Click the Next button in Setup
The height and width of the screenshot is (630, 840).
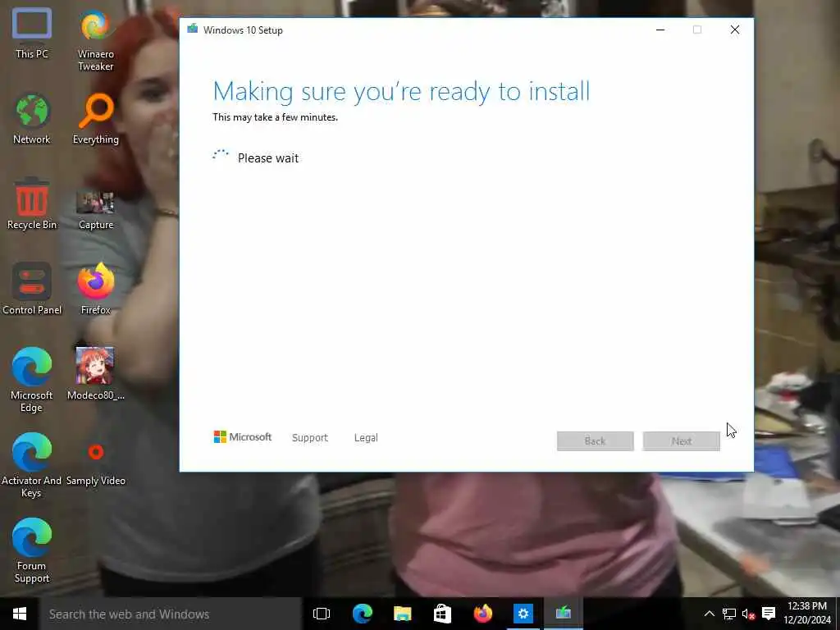[682, 441]
